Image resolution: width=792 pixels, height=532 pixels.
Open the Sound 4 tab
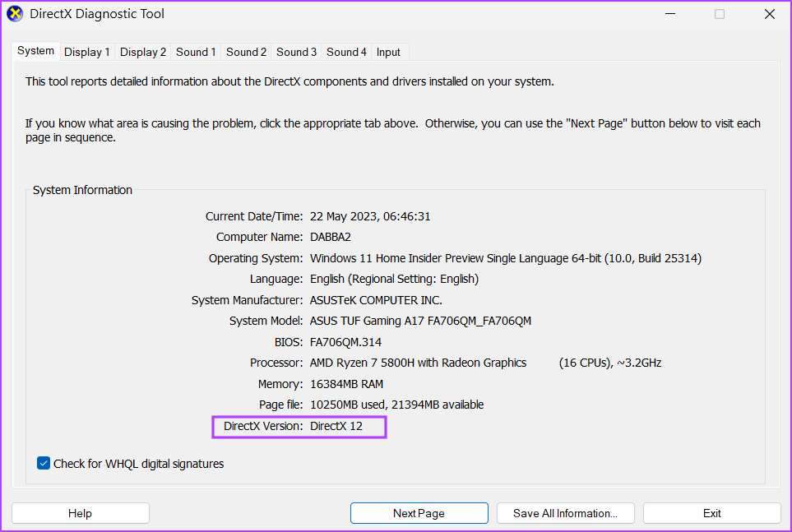[346, 51]
